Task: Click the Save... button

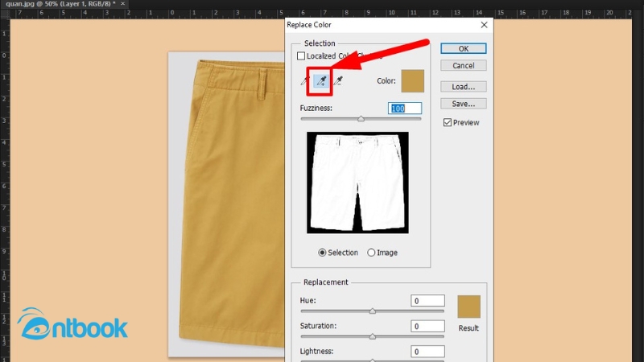Action: (464, 104)
